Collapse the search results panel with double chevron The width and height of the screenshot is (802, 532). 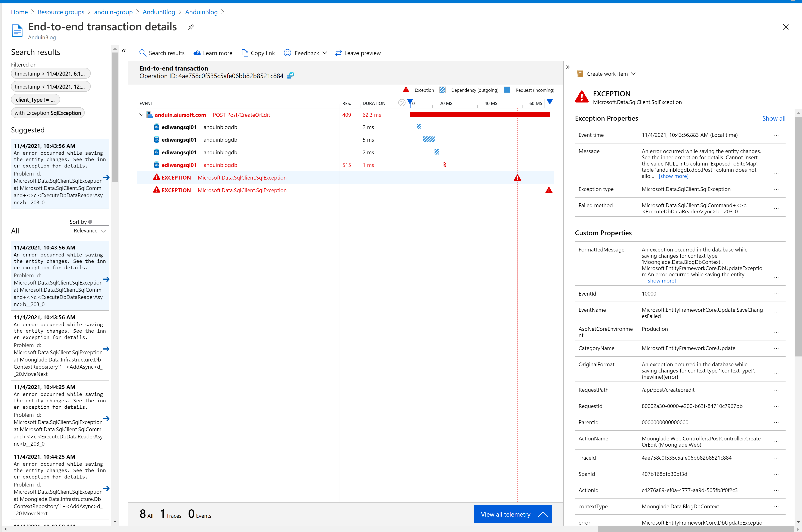pyautogui.click(x=124, y=51)
